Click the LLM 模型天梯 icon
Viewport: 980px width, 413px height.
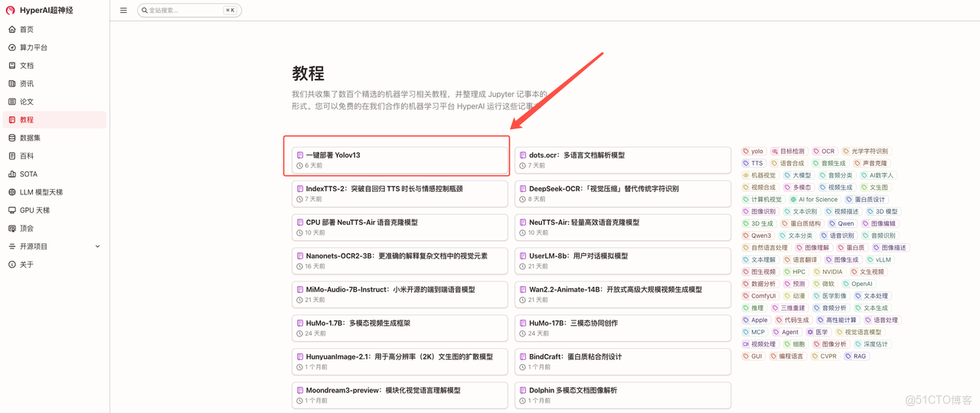(x=11, y=192)
